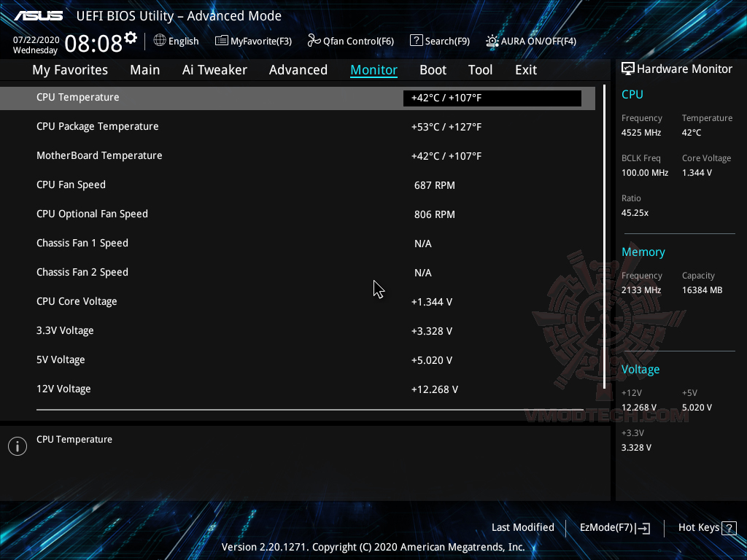Screen dimensions: 747x560
Task: Open the Chassis Fan 1 Speed selector
Action: tap(492, 244)
